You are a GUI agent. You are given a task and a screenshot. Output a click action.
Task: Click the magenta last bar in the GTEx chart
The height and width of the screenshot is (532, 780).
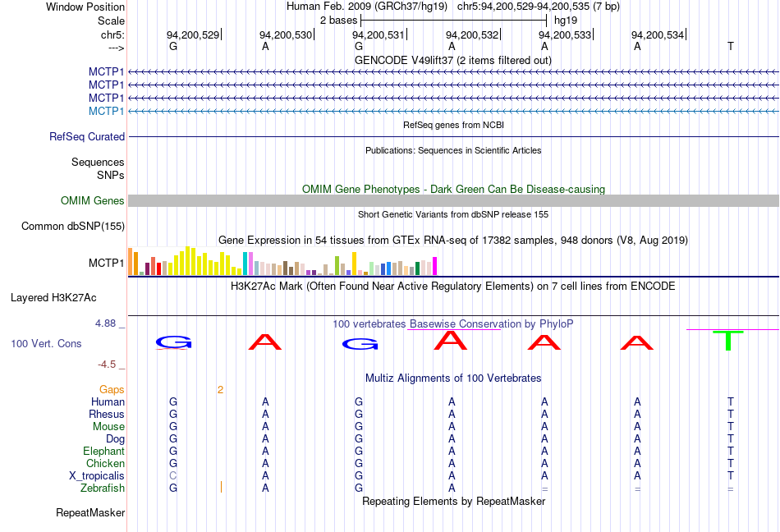point(435,266)
